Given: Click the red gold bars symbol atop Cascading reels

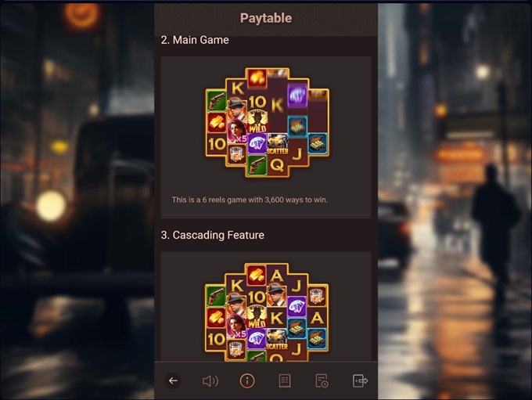Looking at the screenshot, I should point(257,274).
